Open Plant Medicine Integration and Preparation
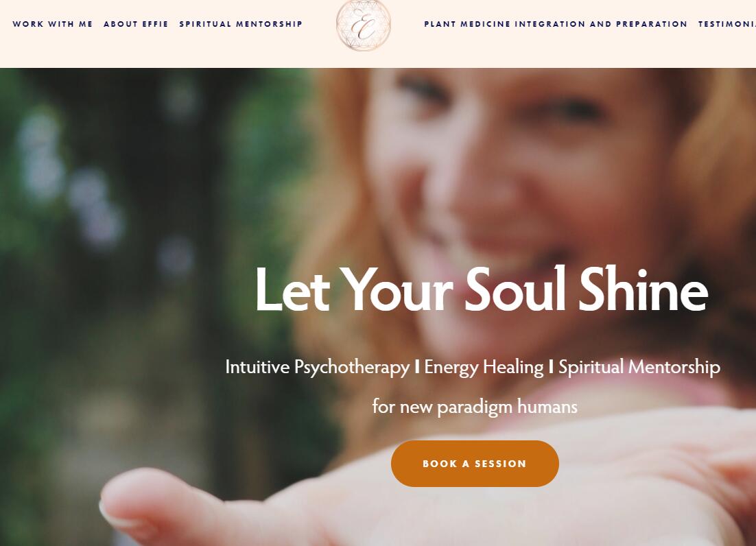Viewport: 756px width, 546px height. pos(556,24)
